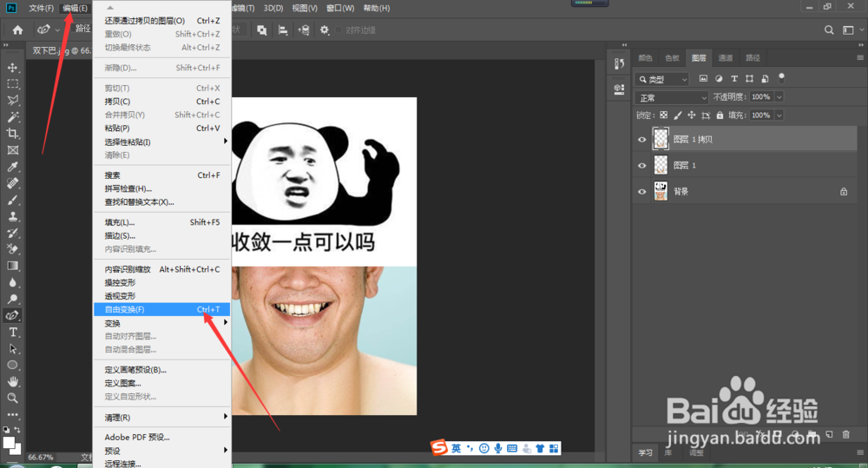Open path alignment icon in options bar
Screen dimensions: 868x468
pyautogui.click(x=283, y=30)
